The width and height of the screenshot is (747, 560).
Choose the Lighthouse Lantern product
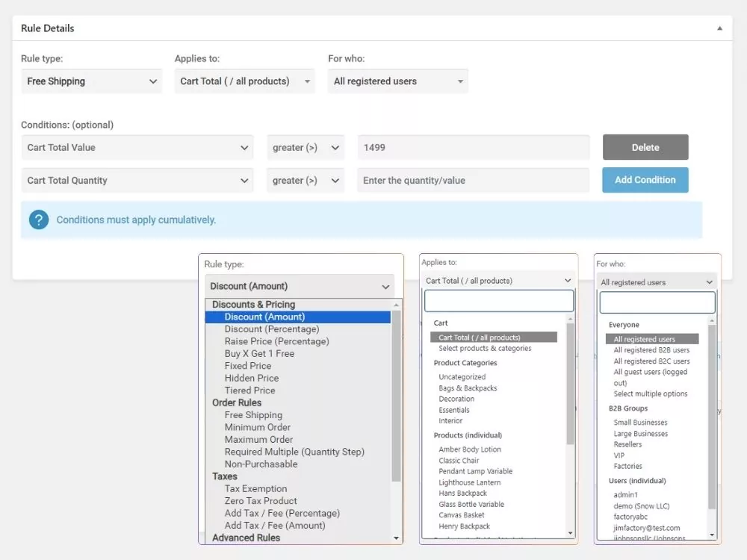[470, 483]
